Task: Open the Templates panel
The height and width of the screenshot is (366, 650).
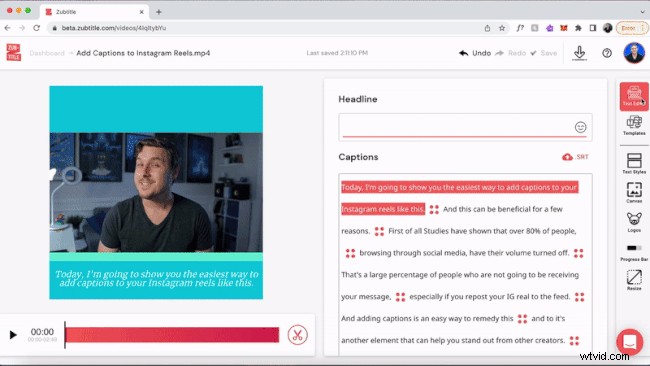Action: click(634, 125)
